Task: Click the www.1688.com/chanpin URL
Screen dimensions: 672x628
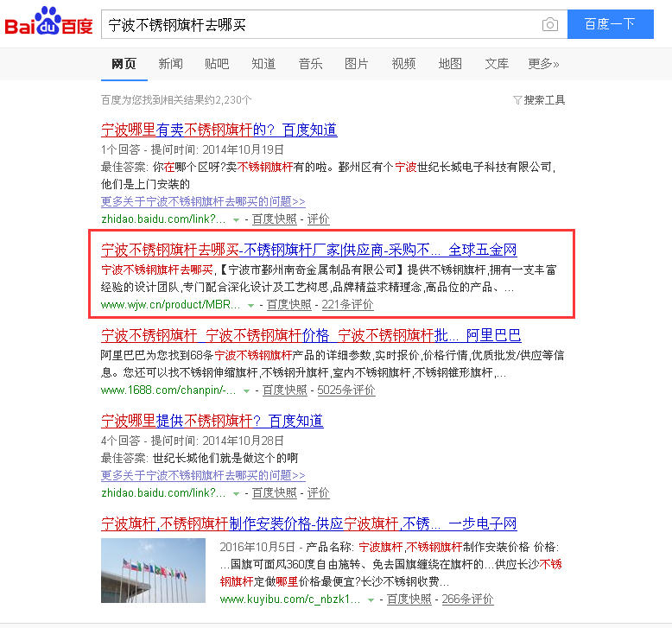Action: pyautogui.click(x=168, y=390)
